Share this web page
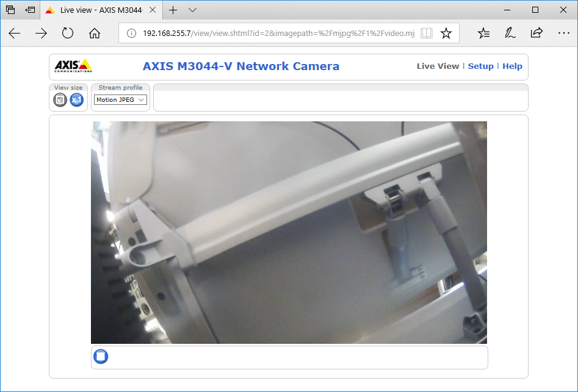578x392 pixels. click(536, 33)
